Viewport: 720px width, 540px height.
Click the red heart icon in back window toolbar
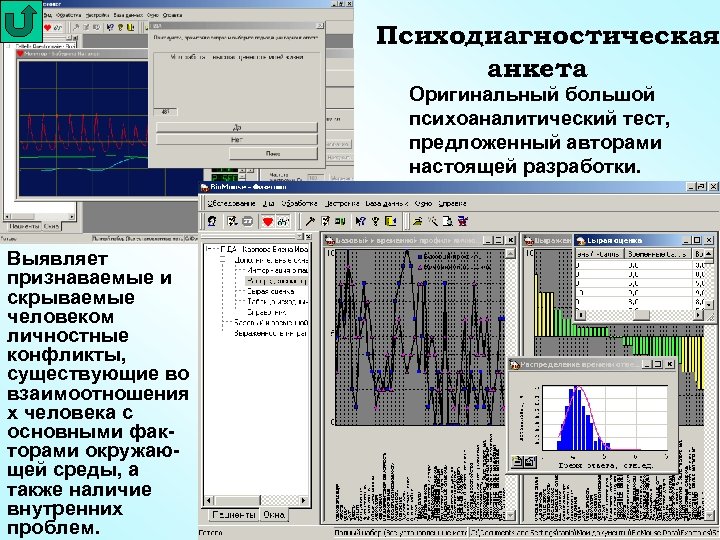click(x=47, y=28)
